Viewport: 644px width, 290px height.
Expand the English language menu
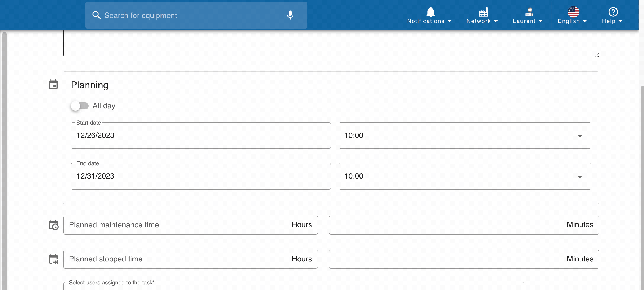tap(572, 21)
